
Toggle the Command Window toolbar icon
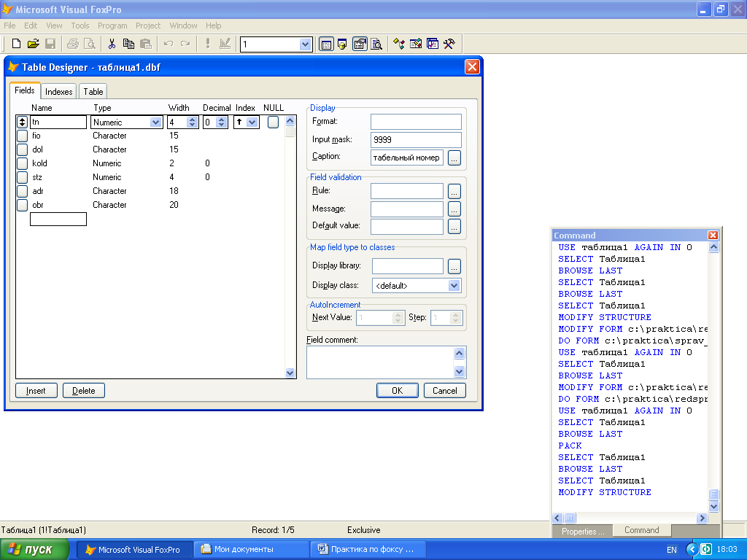click(x=326, y=44)
